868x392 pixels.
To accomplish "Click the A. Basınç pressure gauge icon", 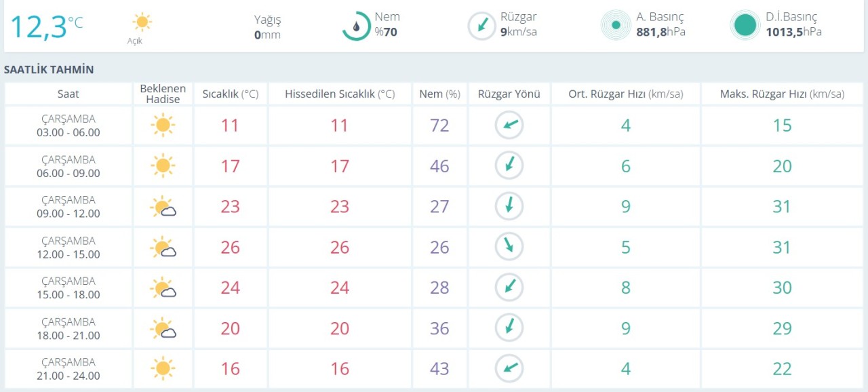I will click(616, 25).
